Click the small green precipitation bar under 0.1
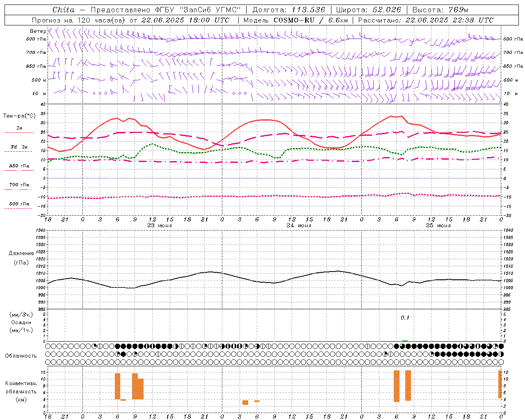 405,340
